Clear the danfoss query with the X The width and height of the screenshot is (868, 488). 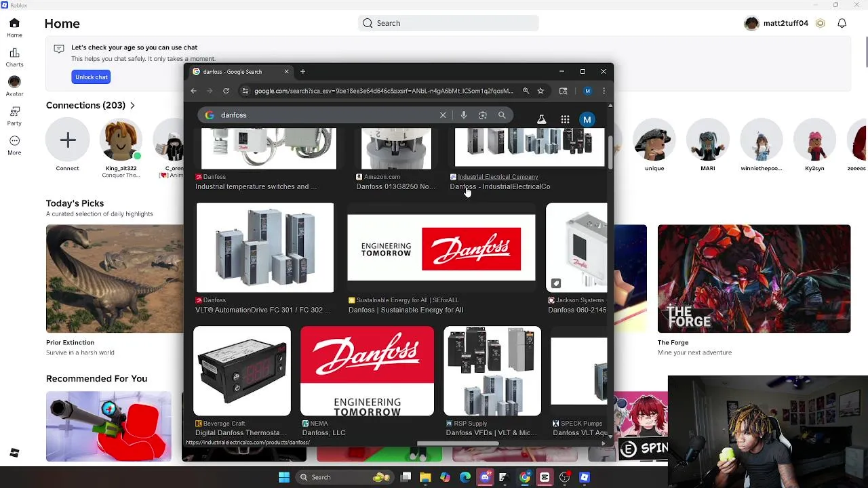pyautogui.click(x=443, y=115)
